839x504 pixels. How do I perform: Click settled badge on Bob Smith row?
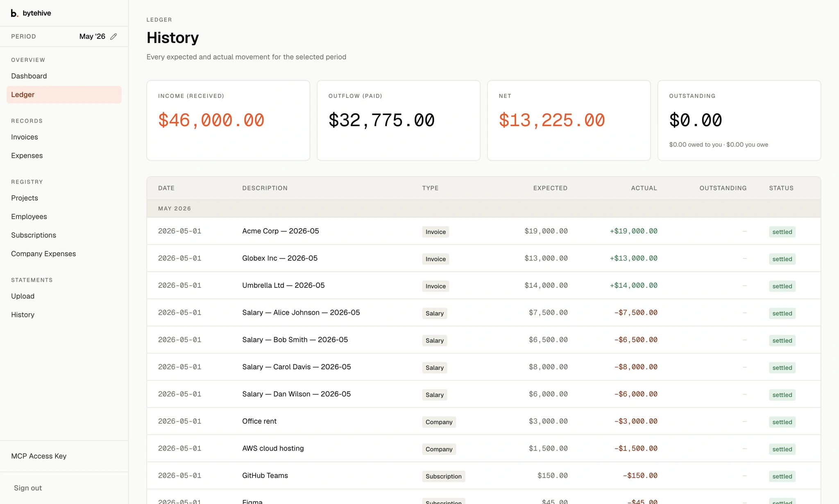click(x=782, y=341)
